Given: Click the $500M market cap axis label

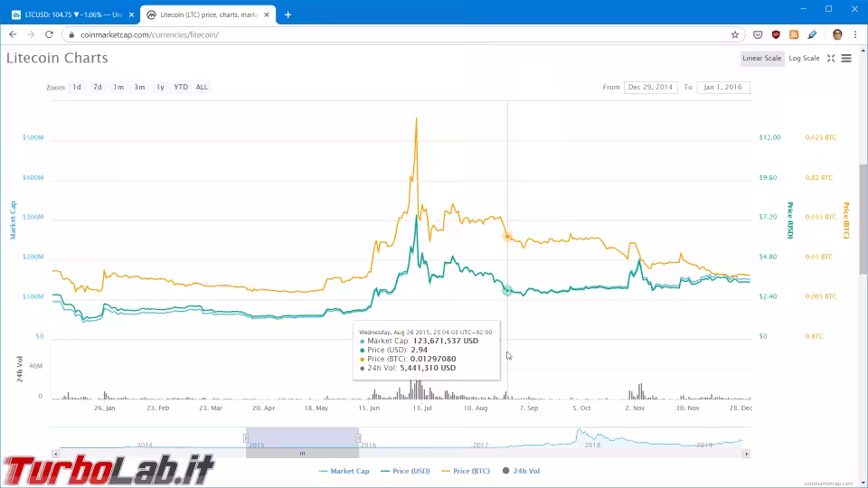Looking at the screenshot, I should [33, 137].
